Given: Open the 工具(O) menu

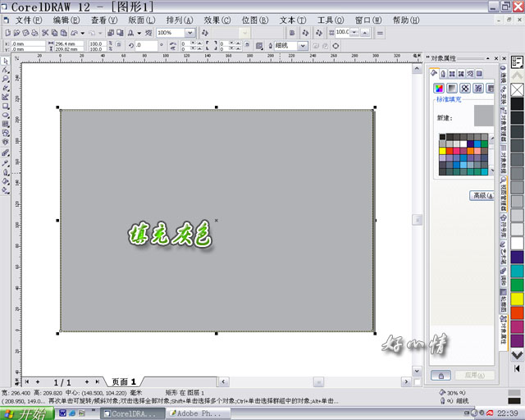Looking at the screenshot, I should click(331, 21).
